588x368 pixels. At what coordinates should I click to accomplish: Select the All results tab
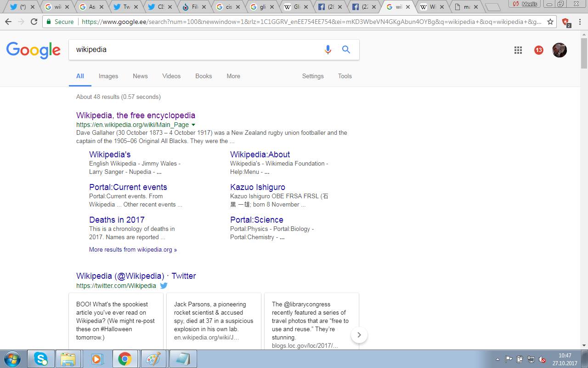tap(80, 76)
